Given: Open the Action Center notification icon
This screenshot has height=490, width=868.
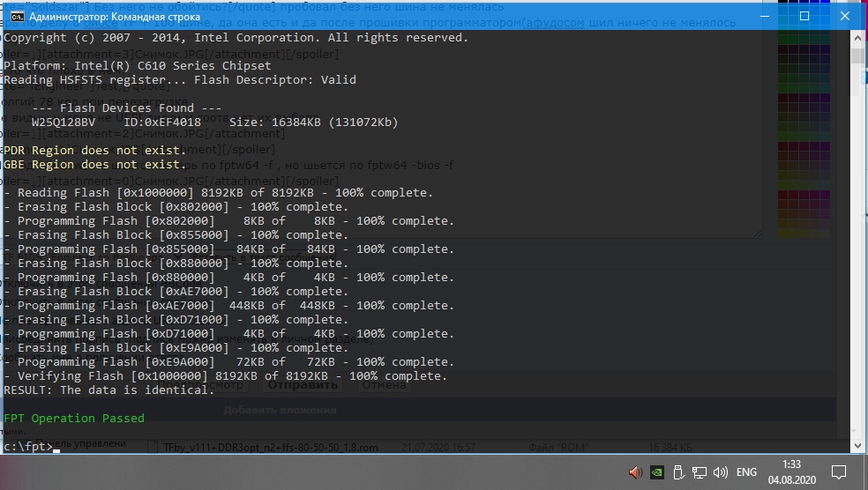Looking at the screenshot, I should (x=839, y=472).
